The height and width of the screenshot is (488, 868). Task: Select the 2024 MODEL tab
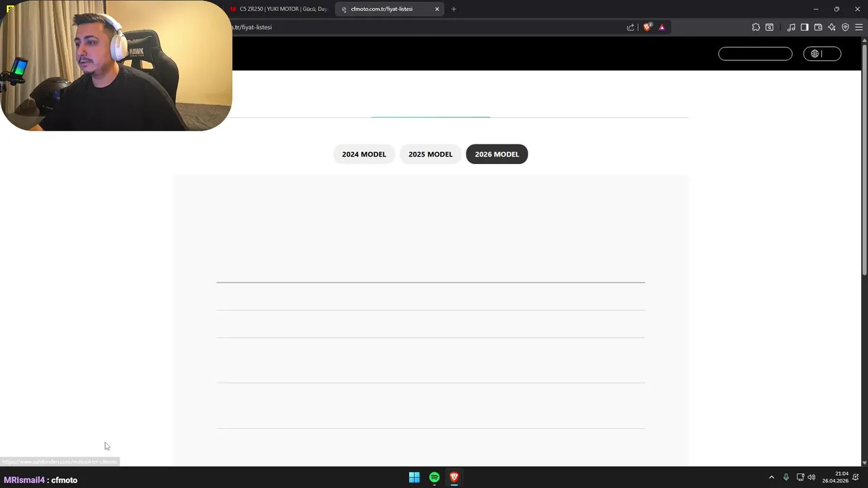coord(364,154)
